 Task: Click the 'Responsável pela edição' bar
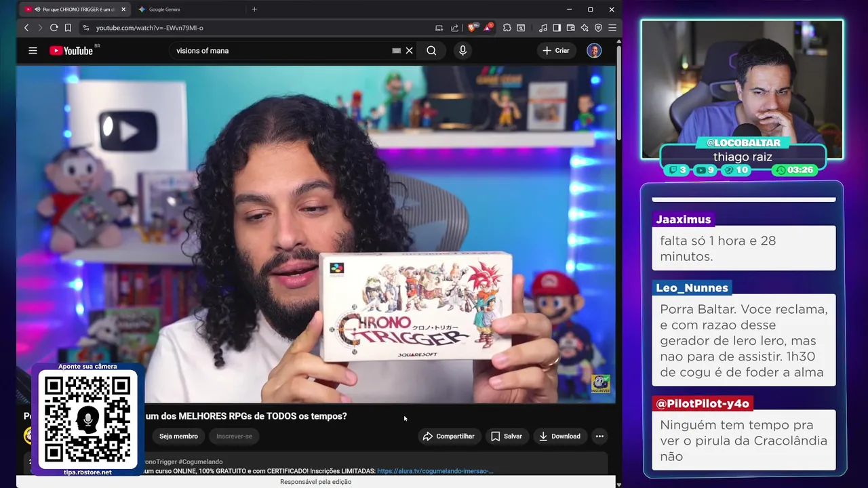(316, 482)
